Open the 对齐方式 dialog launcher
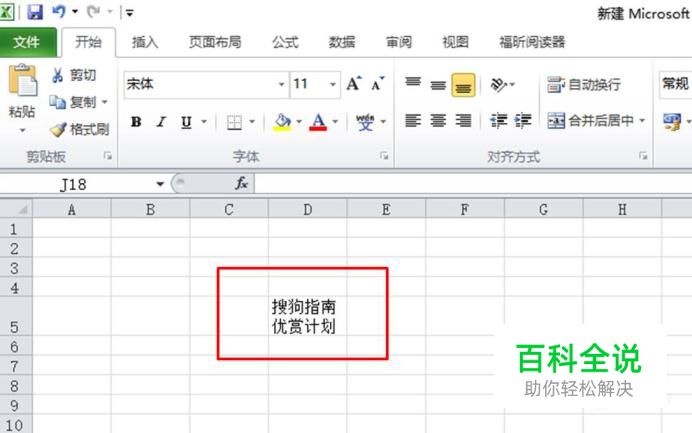692x433 pixels. pos(643,156)
